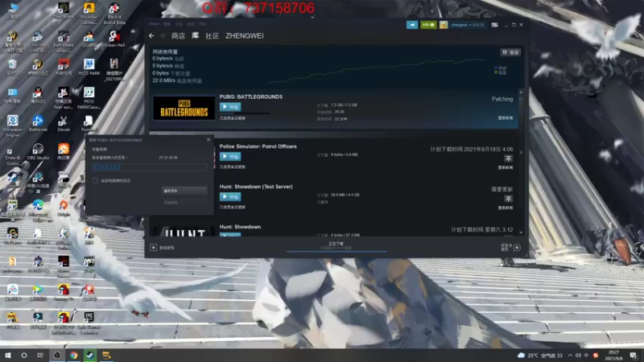Image resolution: width=644 pixels, height=362 pixels.
Task: Move Police Simulator download to top of queue
Action: [x=508, y=158]
